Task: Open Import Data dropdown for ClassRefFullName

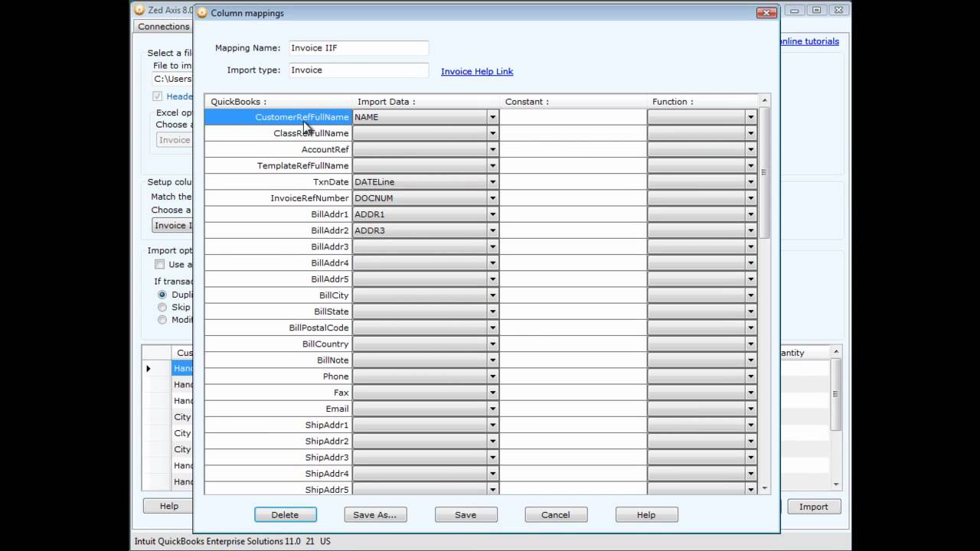Action: (x=493, y=133)
